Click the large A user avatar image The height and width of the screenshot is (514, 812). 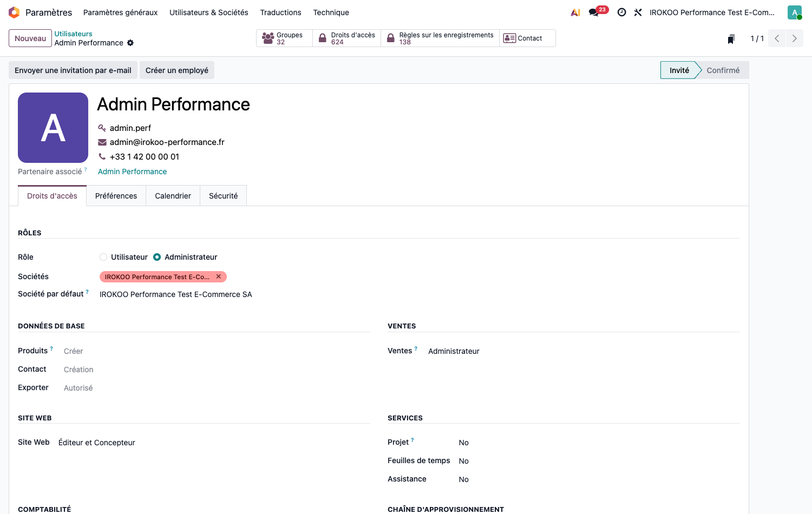pos(53,128)
